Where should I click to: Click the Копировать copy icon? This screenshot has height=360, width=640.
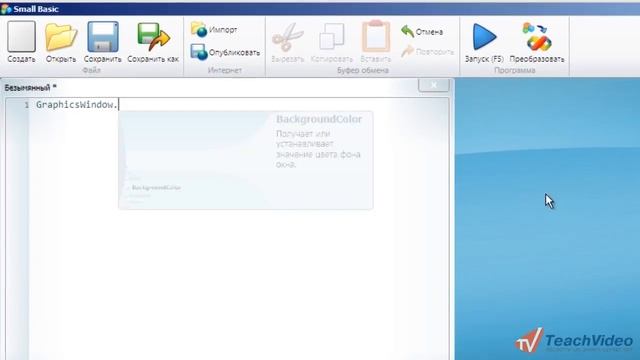(331, 42)
